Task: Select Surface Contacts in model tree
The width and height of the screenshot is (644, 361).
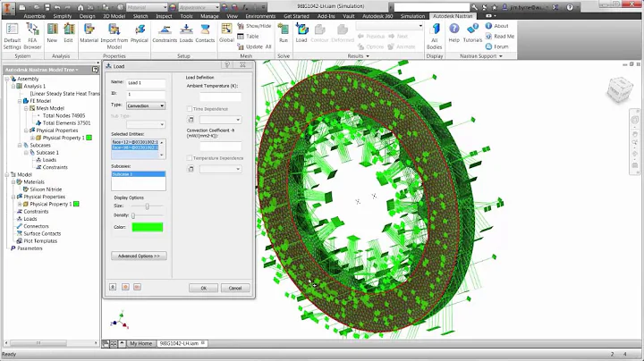Action: [42, 233]
